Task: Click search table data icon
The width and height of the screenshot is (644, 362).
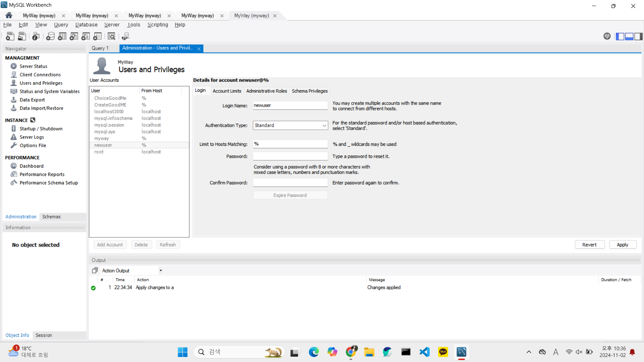Action: [111, 36]
